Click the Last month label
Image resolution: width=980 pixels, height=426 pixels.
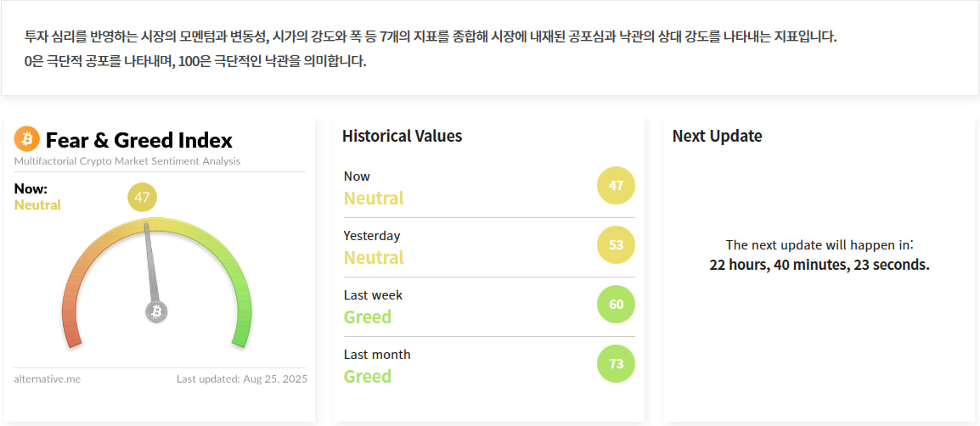coord(377,354)
